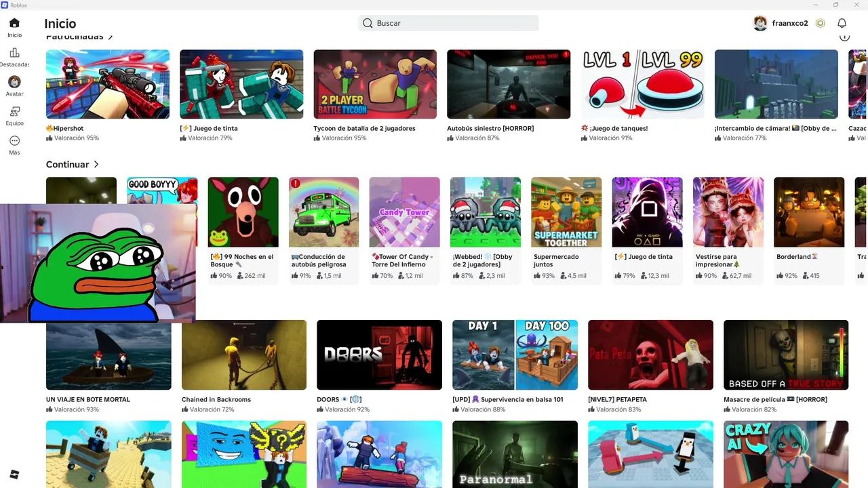This screenshot has height=488, width=868.
Task: Open the fraanxco2 username link
Action: click(x=790, y=23)
